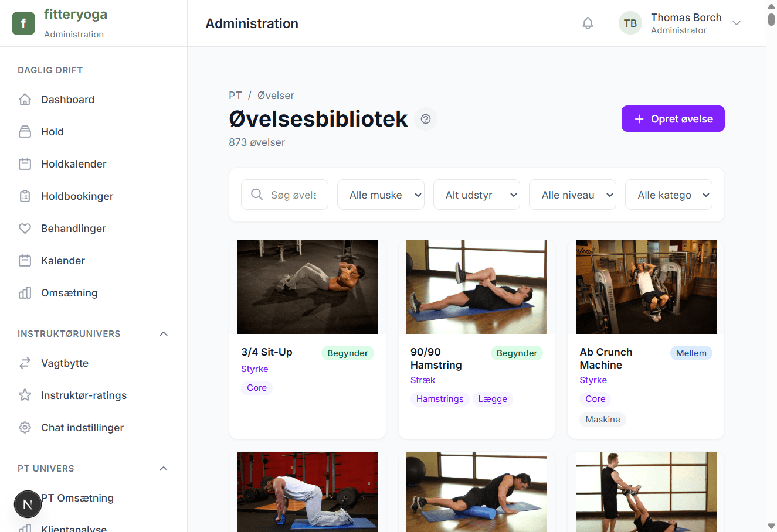Click the notification bell icon

pyautogui.click(x=588, y=22)
